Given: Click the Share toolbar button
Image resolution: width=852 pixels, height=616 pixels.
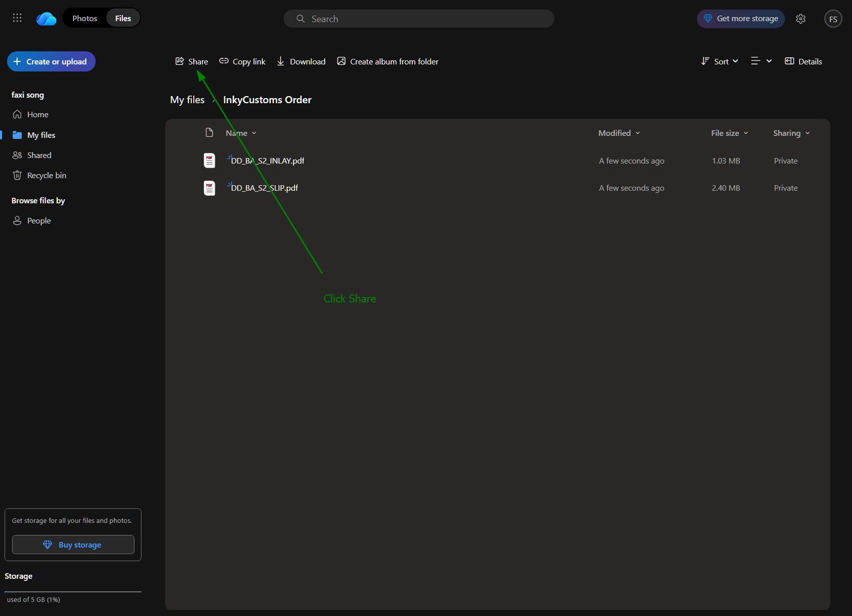Looking at the screenshot, I should [191, 61].
